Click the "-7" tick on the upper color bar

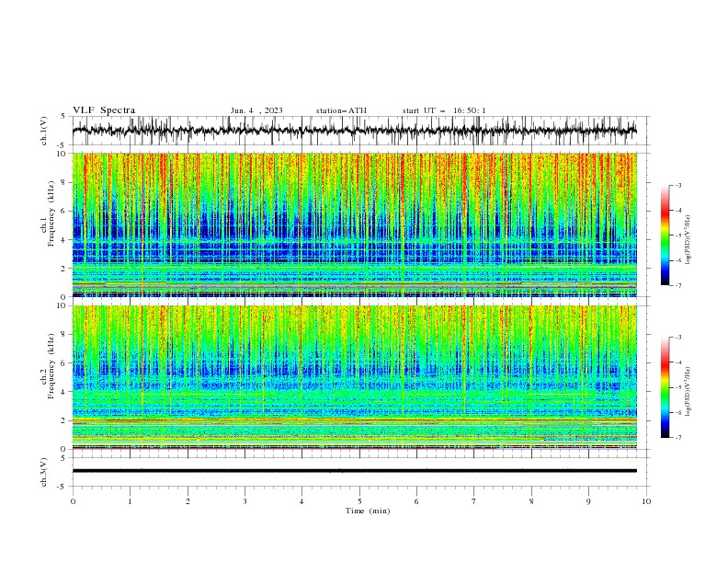tap(677, 285)
